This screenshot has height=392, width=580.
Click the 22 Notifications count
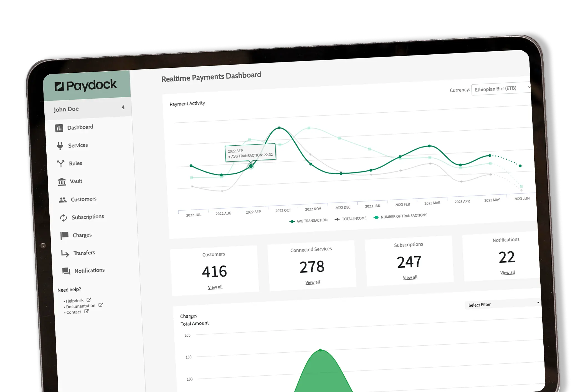507,257
